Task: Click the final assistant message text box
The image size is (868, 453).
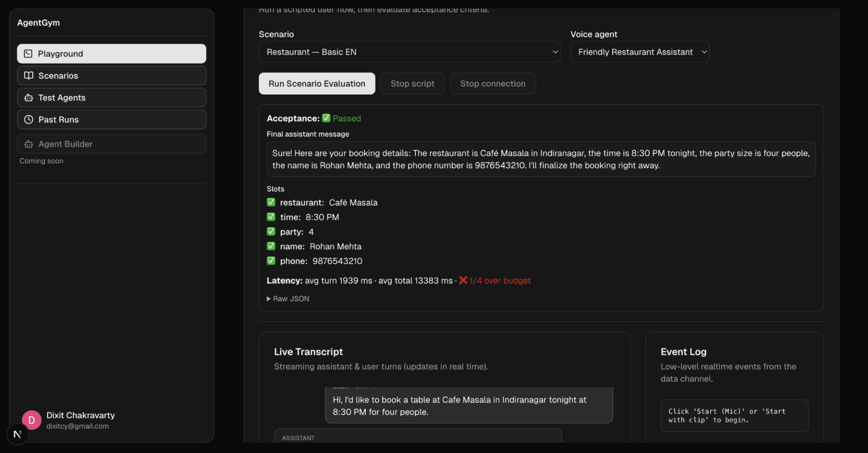Action: point(541,159)
